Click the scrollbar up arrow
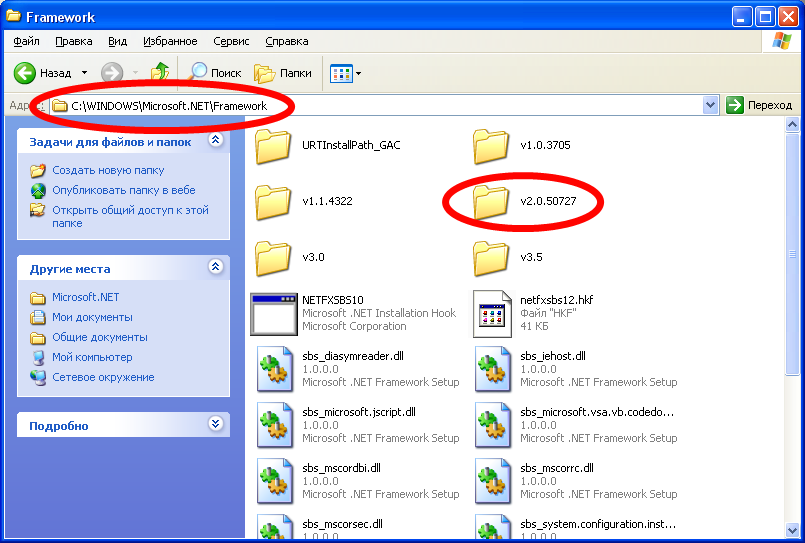Image resolution: width=805 pixels, height=543 pixels. [792, 124]
